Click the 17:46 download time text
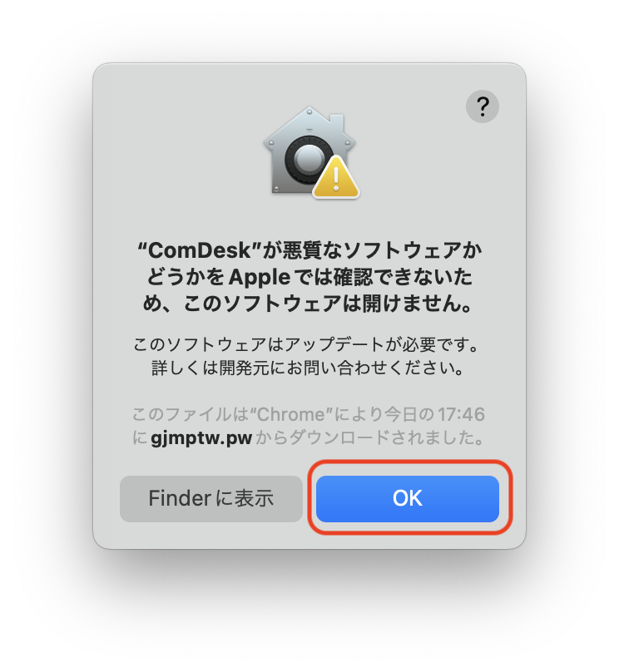Image resolution: width=619 pixels, height=672 pixels. pyautogui.click(x=461, y=415)
